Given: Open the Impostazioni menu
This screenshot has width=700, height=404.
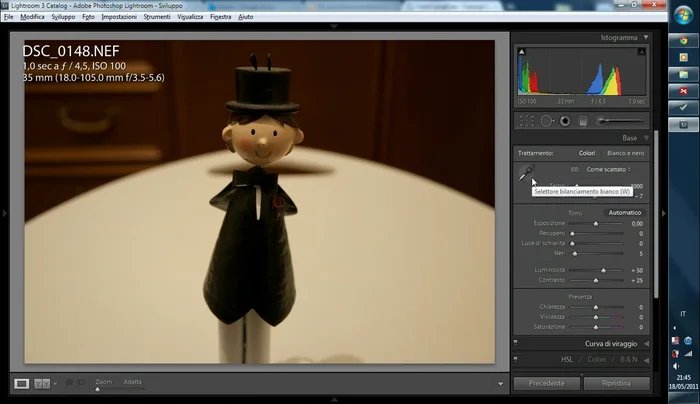Looking at the screenshot, I should tap(119, 17).
